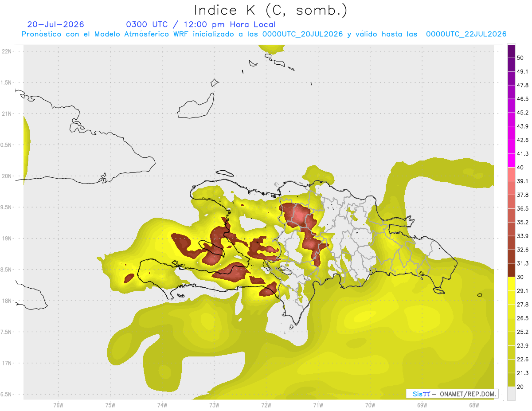Click the colorbar value "50"
The height and width of the screenshot is (411, 532).
pyautogui.click(x=520, y=58)
